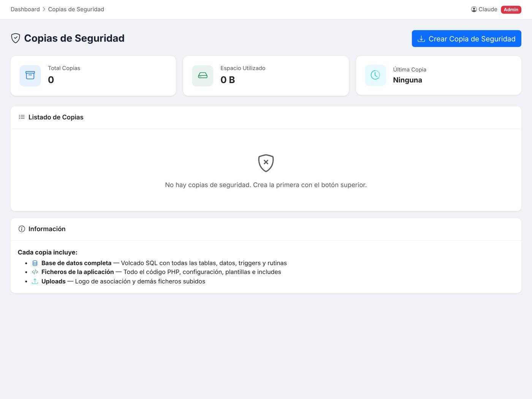
Task: Click the Copias de Seguridad breadcrumb
Action: [x=76, y=9]
